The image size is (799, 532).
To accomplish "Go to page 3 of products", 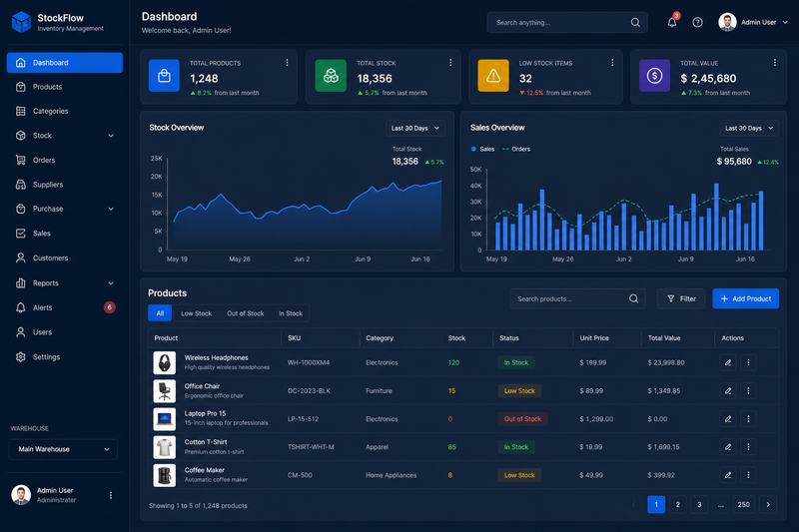I will pos(699,504).
